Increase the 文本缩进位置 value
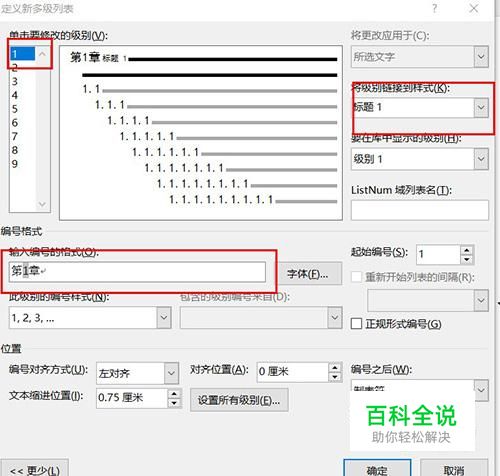The width and height of the screenshot is (500, 476). (174, 393)
